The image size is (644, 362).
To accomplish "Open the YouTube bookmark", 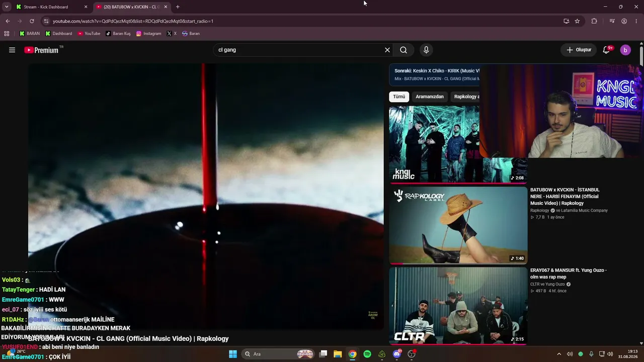I will (x=89, y=34).
